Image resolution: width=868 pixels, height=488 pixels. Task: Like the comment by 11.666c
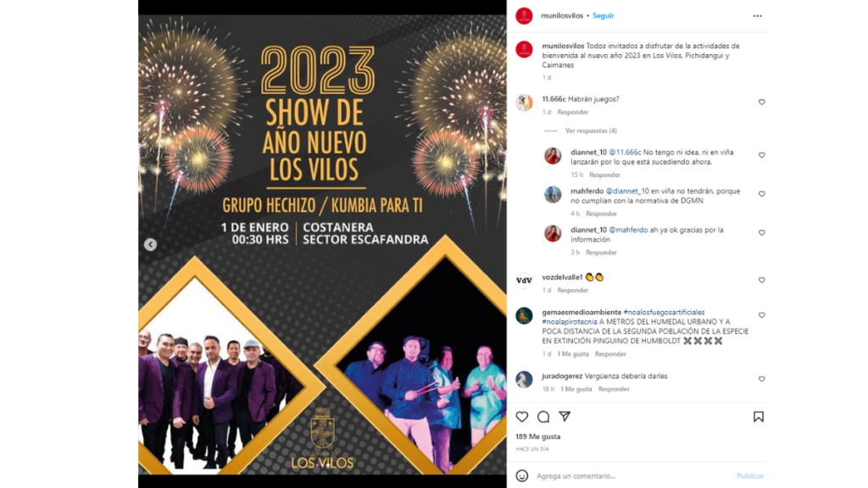(762, 102)
